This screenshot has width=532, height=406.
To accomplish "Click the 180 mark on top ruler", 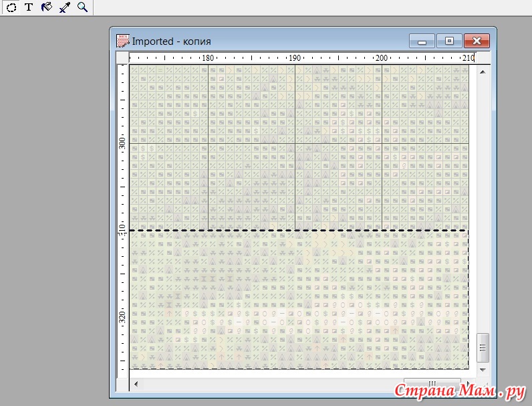I will tap(208, 58).
